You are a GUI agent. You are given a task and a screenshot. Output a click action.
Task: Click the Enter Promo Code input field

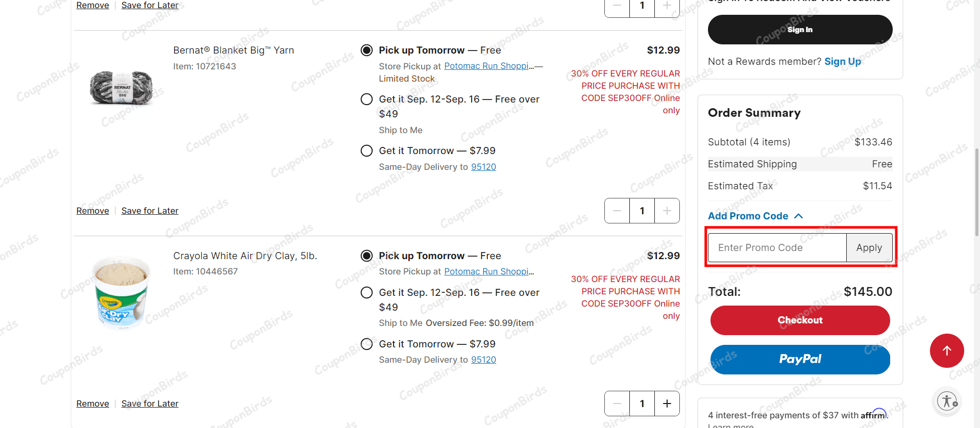click(776, 247)
